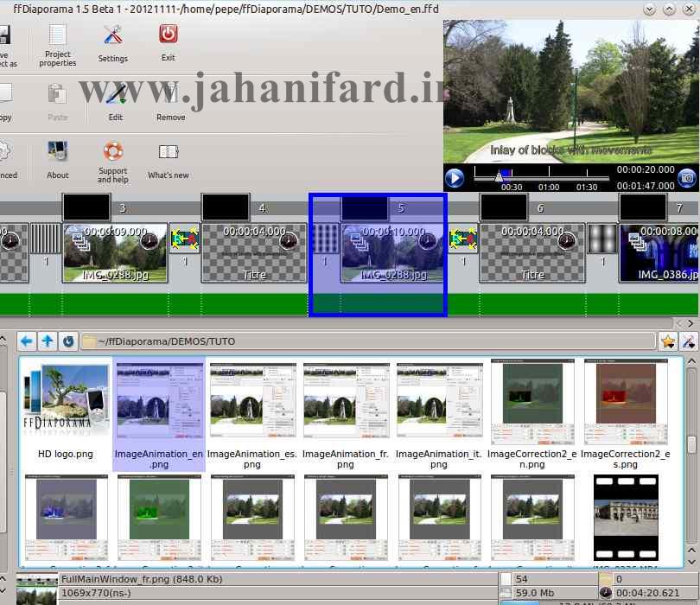Open the About icon

point(58,160)
